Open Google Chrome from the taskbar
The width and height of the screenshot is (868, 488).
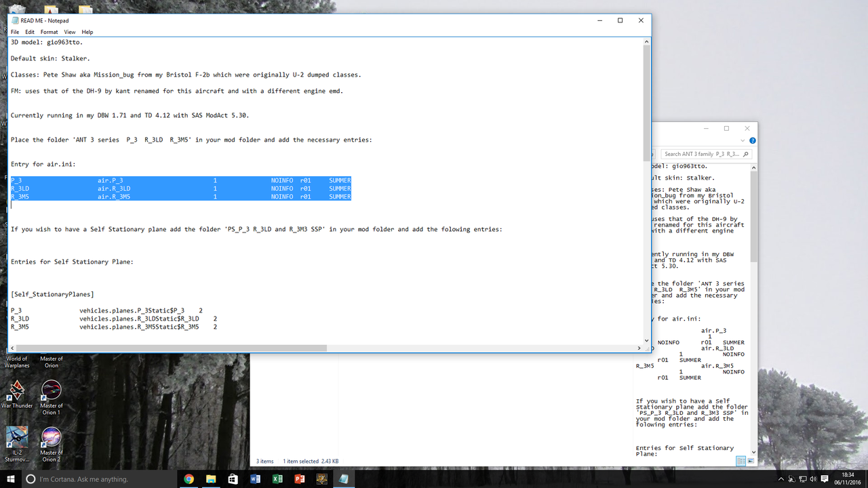pos(189,479)
